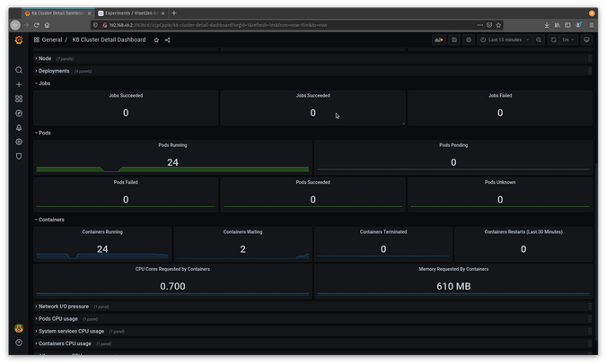Click the Containers Terminated panel title

coord(383,232)
